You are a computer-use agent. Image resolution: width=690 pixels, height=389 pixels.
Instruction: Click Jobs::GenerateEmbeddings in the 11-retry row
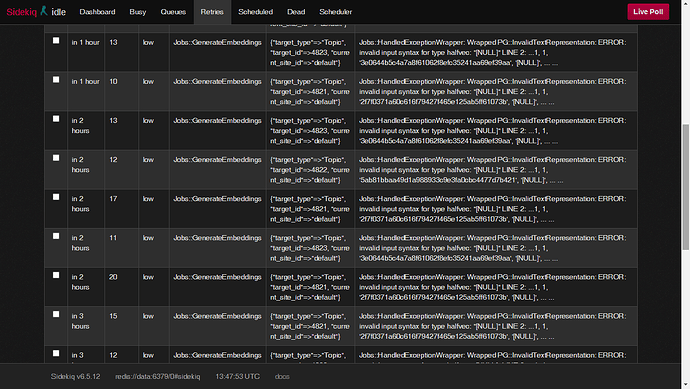pyautogui.click(x=217, y=238)
